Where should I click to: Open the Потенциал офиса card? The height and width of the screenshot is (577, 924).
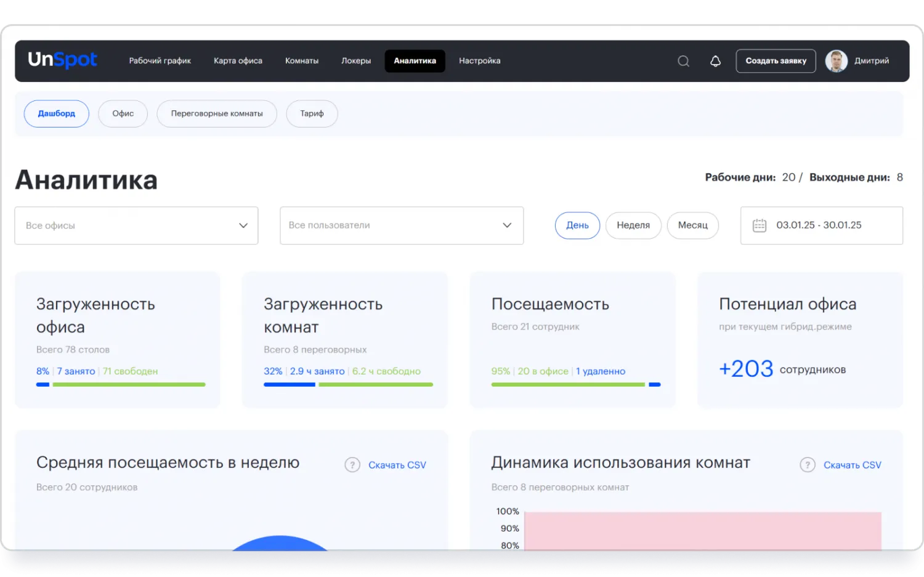coord(800,339)
